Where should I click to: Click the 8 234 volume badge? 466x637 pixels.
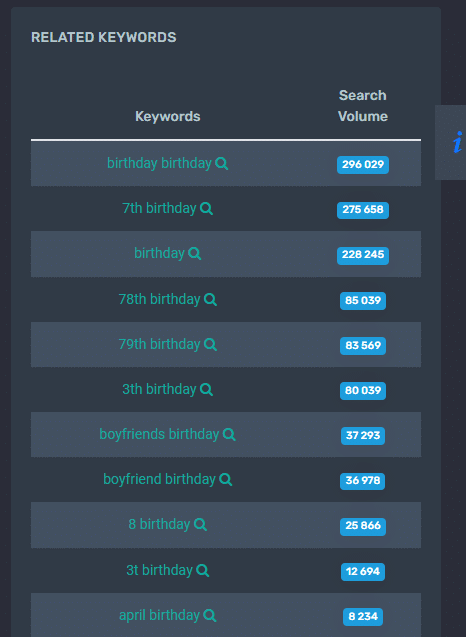click(363, 617)
